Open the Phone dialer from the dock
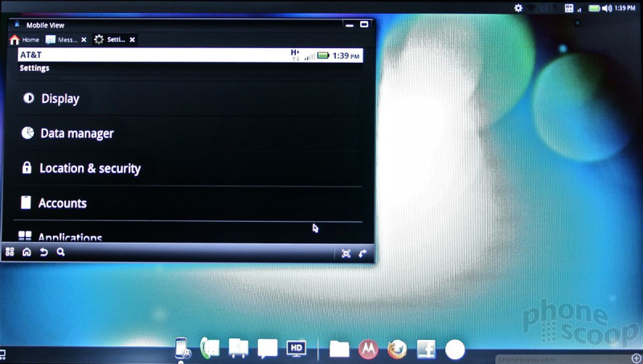The width and height of the screenshot is (643, 364). (x=210, y=348)
